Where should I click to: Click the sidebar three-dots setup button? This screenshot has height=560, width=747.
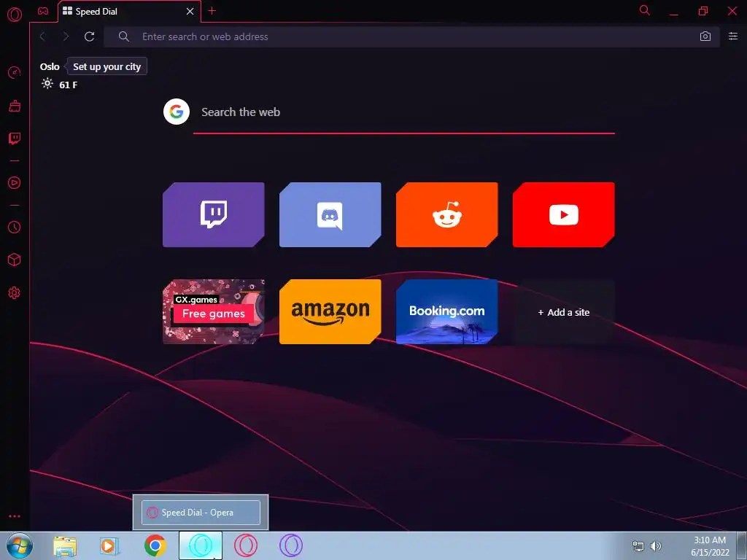tap(15, 516)
